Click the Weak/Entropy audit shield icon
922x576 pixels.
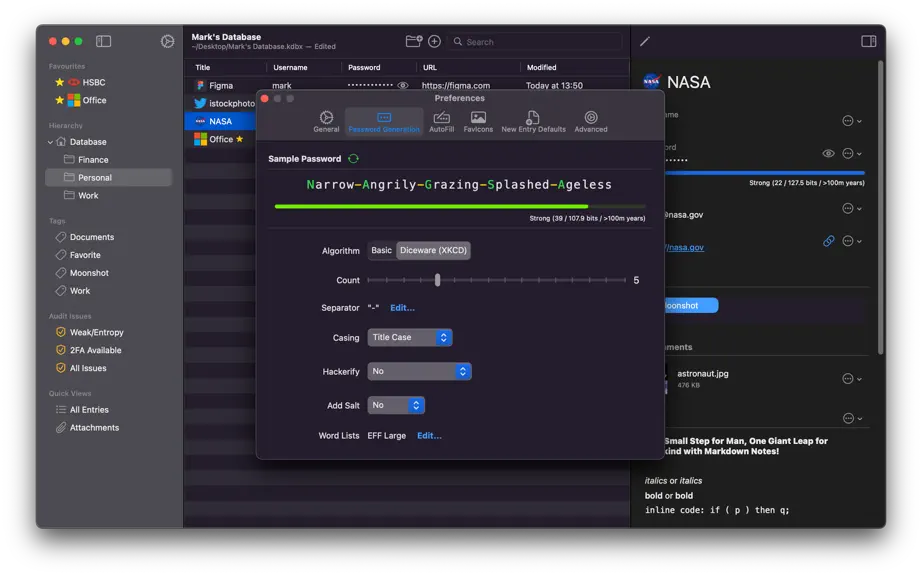pyautogui.click(x=61, y=332)
